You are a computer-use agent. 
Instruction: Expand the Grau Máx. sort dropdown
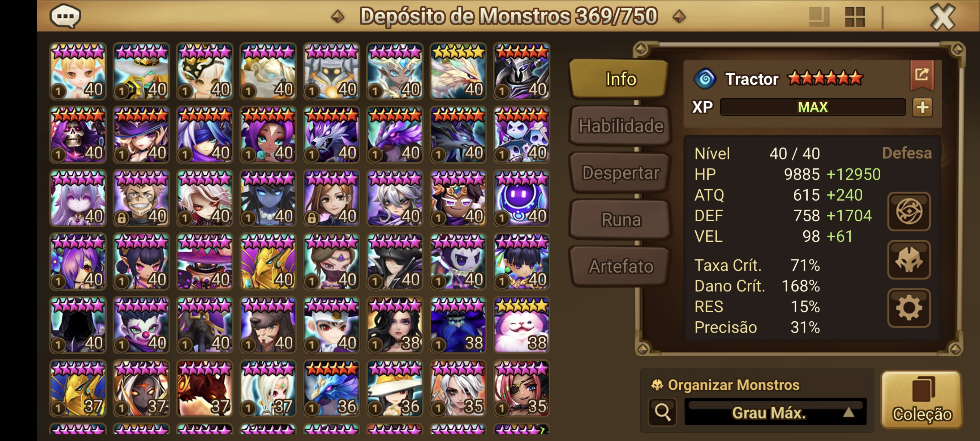[775, 412]
